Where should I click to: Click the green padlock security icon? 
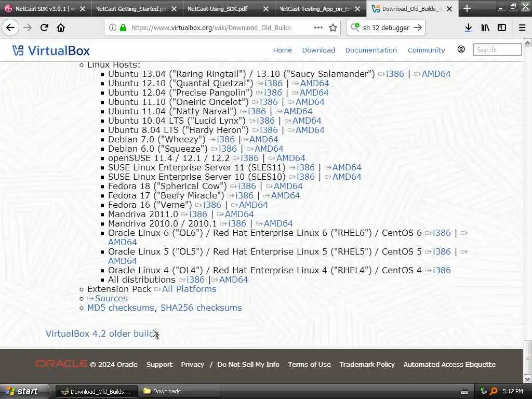pyautogui.click(x=123, y=28)
